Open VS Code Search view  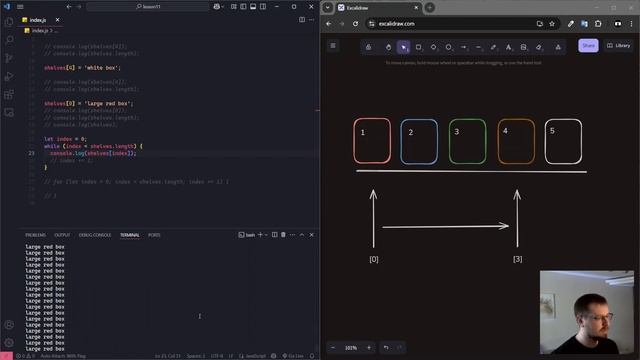pyautogui.click(x=9, y=40)
